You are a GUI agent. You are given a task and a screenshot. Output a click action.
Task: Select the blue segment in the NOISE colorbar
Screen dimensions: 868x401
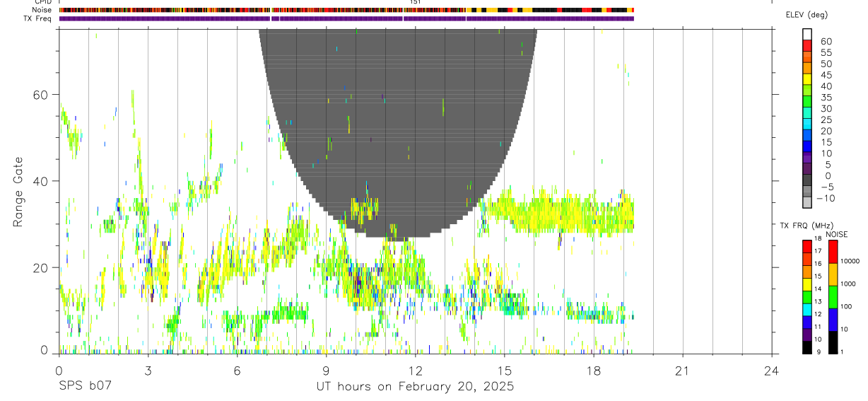click(832, 320)
